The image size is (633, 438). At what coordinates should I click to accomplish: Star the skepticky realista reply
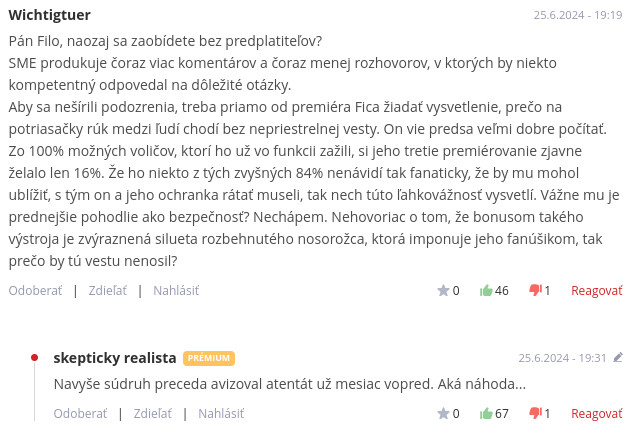coord(443,413)
